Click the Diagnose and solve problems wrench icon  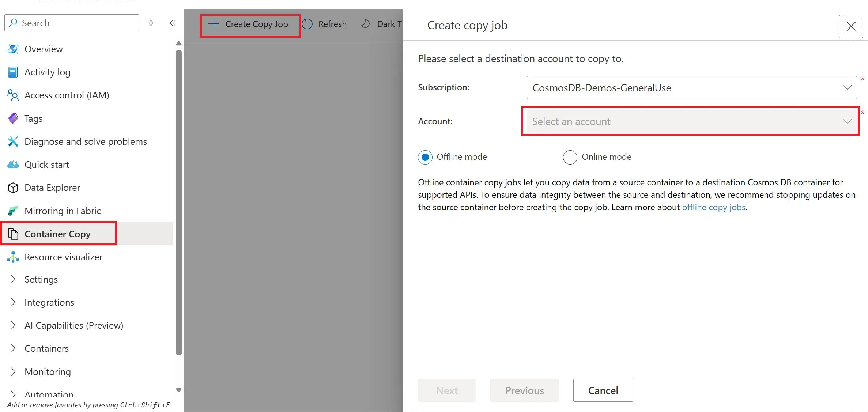click(13, 141)
